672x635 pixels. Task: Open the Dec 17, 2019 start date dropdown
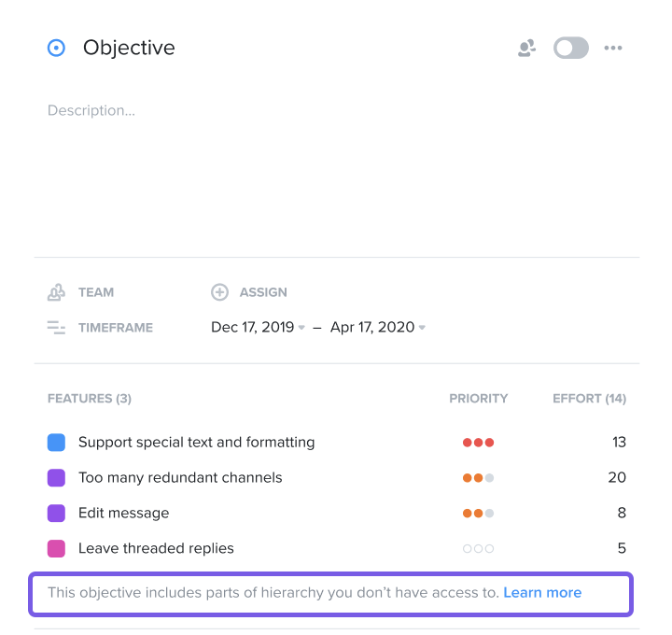click(258, 327)
